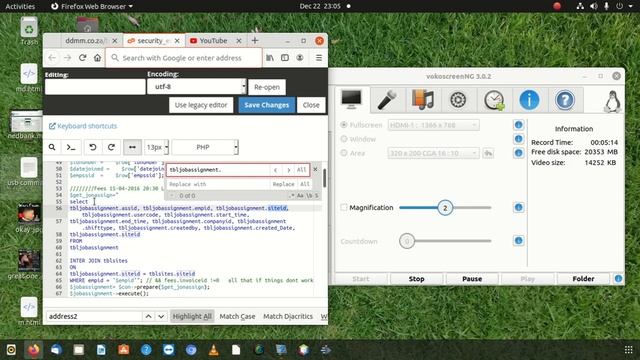The height and width of the screenshot is (360, 640).
Task: Open Firefox library icon
Action: [x=270, y=58]
